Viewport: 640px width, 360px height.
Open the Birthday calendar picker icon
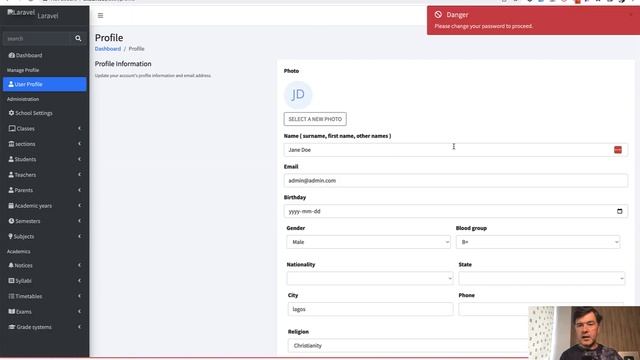(x=620, y=211)
